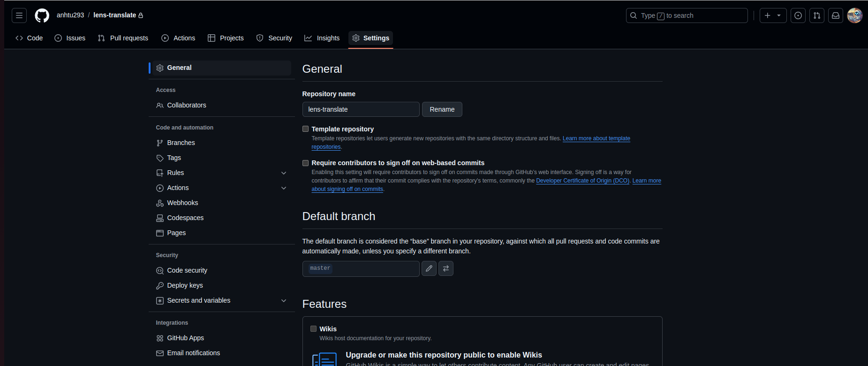Click the asterisk icon beside Secrets and variables

[x=160, y=301]
